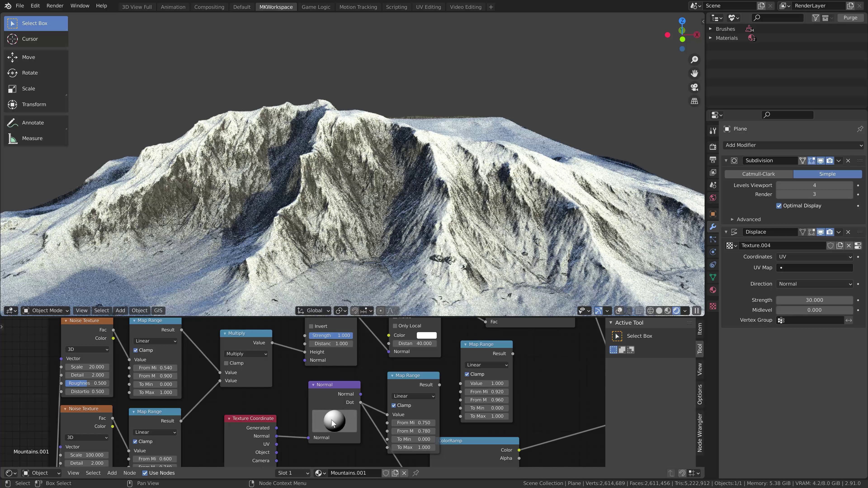The image size is (868, 488).
Task: Click the pan hand viewport icon
Action: tap(694, 73)
